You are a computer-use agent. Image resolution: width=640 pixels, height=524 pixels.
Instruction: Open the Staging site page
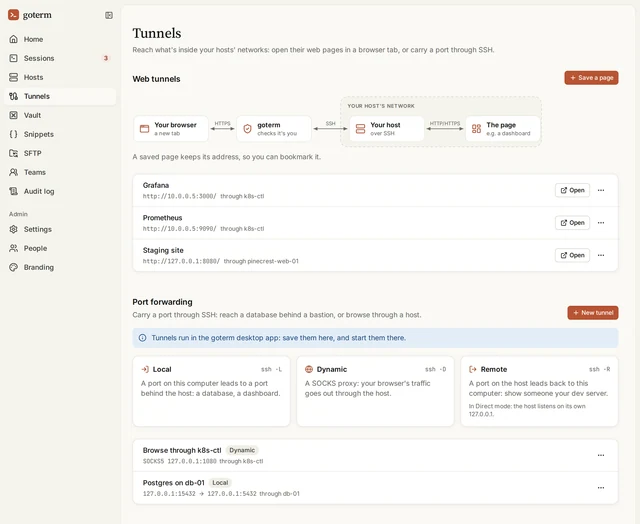click(x=572, y=255)
